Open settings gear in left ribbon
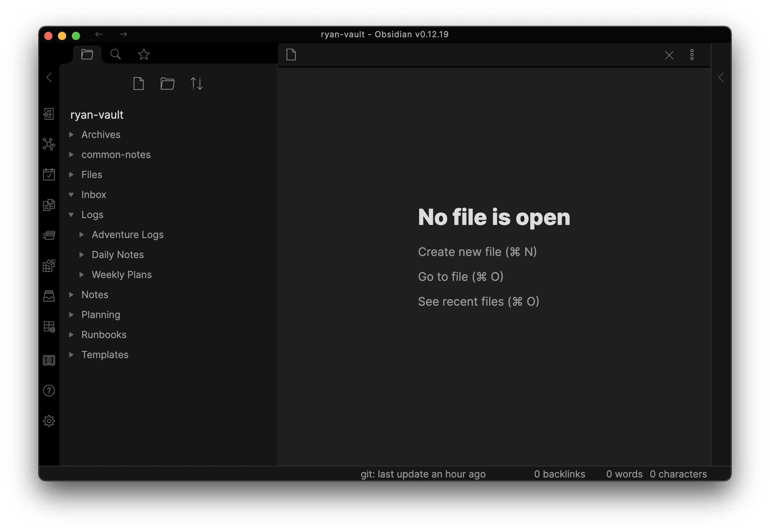Screen dimensions: 770x532 [x=49, y=421]
